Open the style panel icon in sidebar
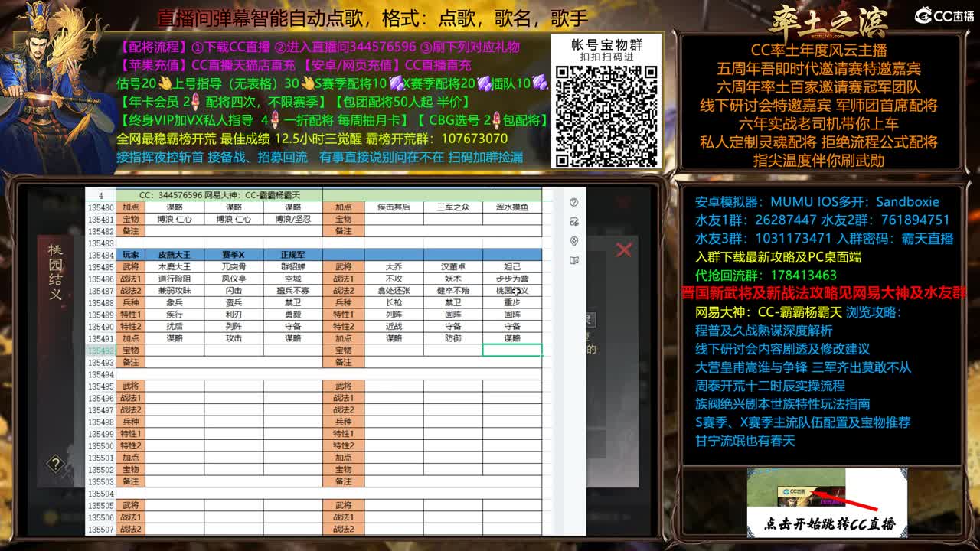980x551 pixels. point(574,222)
